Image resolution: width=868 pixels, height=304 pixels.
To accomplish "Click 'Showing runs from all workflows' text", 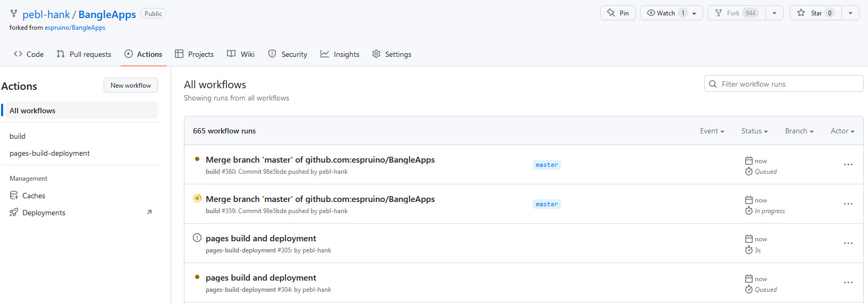I will 237,98.
